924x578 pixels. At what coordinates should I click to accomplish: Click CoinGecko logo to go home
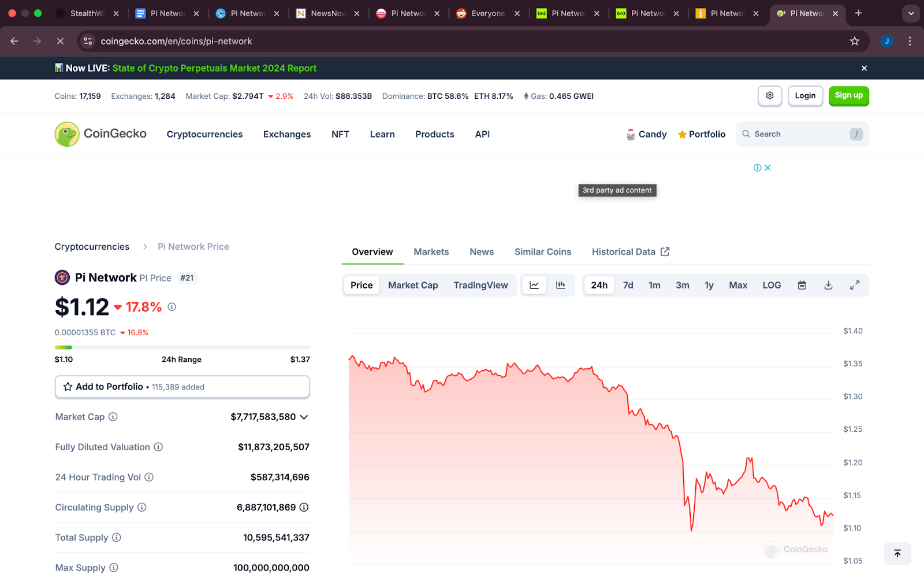click(100, 134)
